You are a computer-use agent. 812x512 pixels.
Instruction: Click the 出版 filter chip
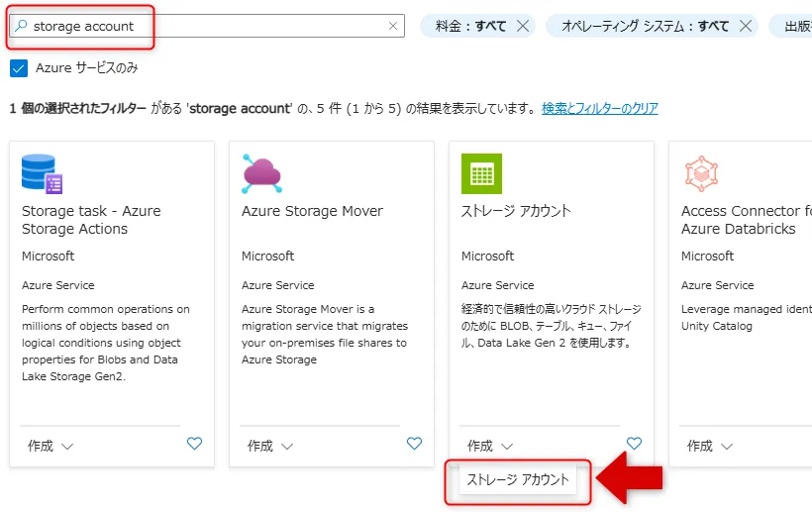pyautogui.click(x=791, y=26)
